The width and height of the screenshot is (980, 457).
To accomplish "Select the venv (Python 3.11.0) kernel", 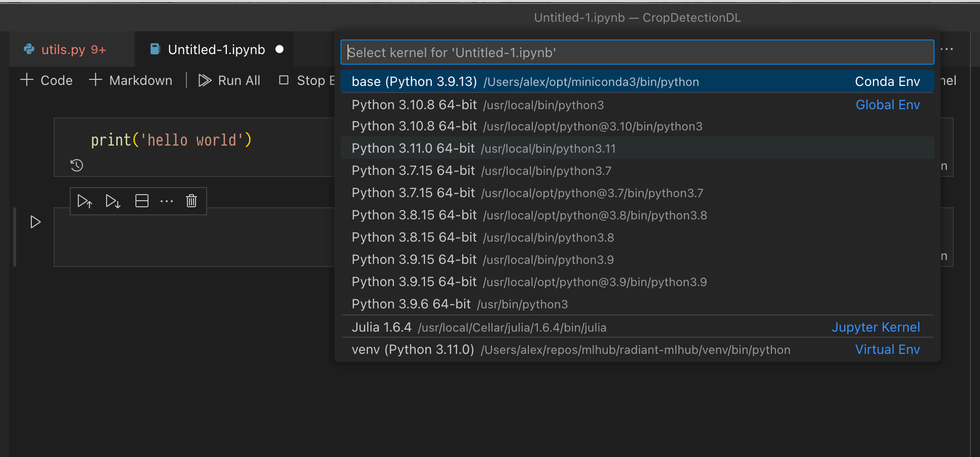I will 637,349.
